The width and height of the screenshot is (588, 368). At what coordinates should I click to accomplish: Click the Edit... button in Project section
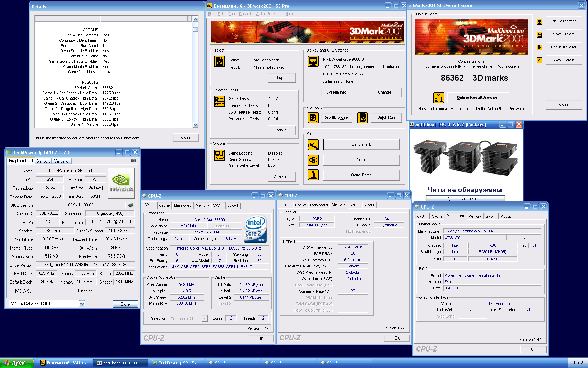(x=281, y=78)
